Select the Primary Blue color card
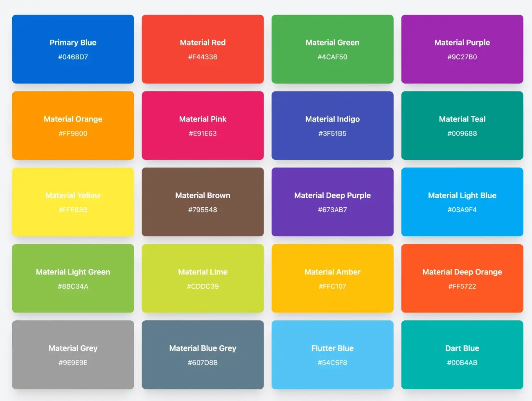Viewport: 532px width, 401px height. [73, 49]
